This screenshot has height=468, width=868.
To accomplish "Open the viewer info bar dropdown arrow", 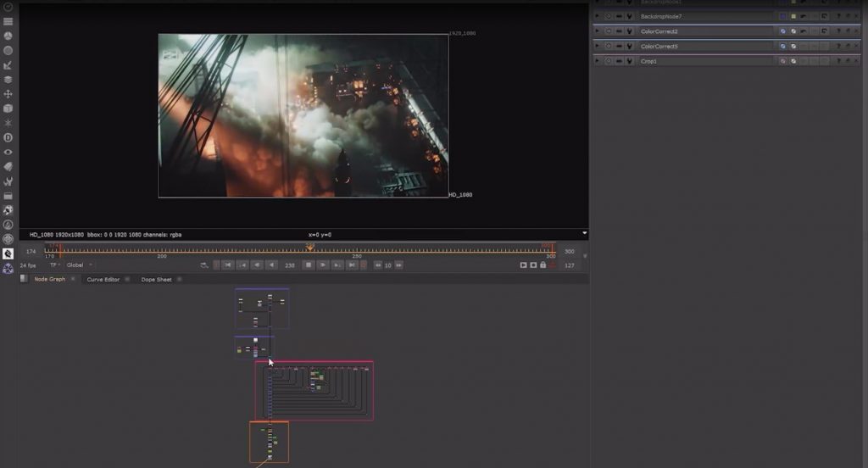I will pos(585,233).
